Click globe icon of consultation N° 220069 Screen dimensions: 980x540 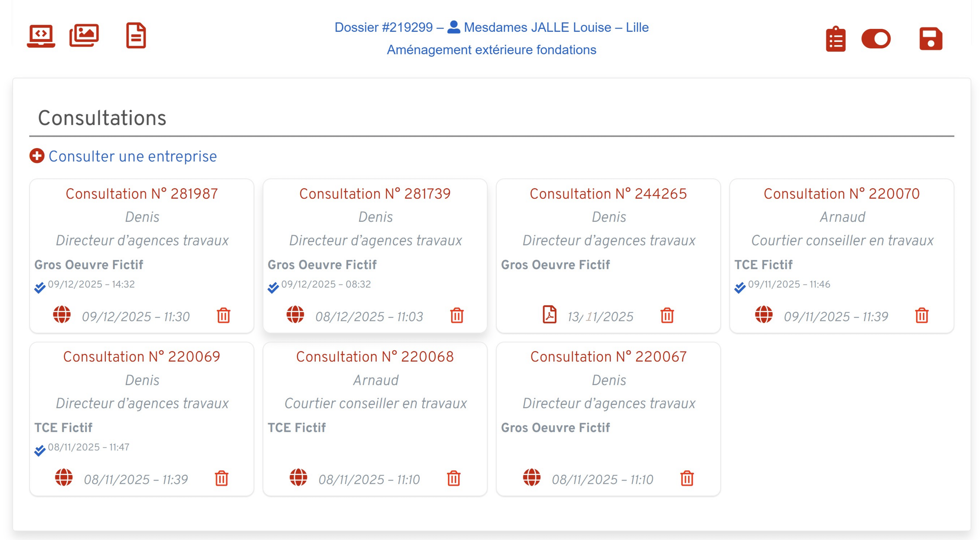click(x=64, y=477)
